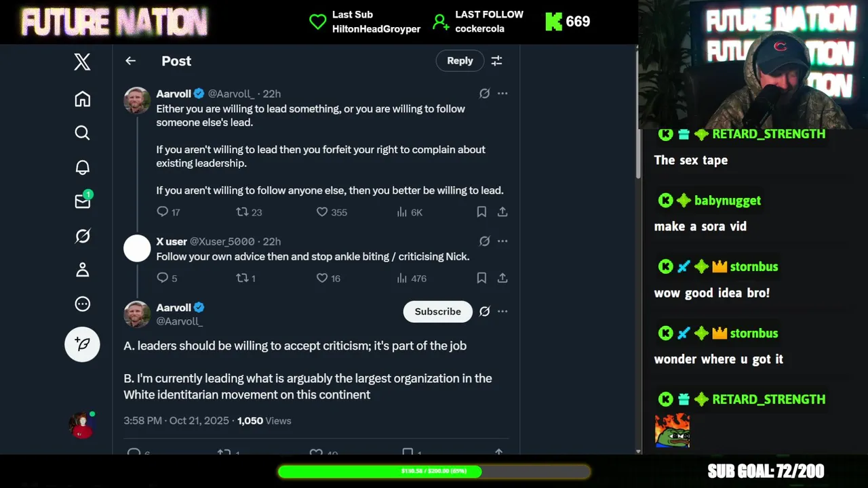Open Messages envelope with unread badge
Viewport: 868px width, 488px height.
pos(83,201)
